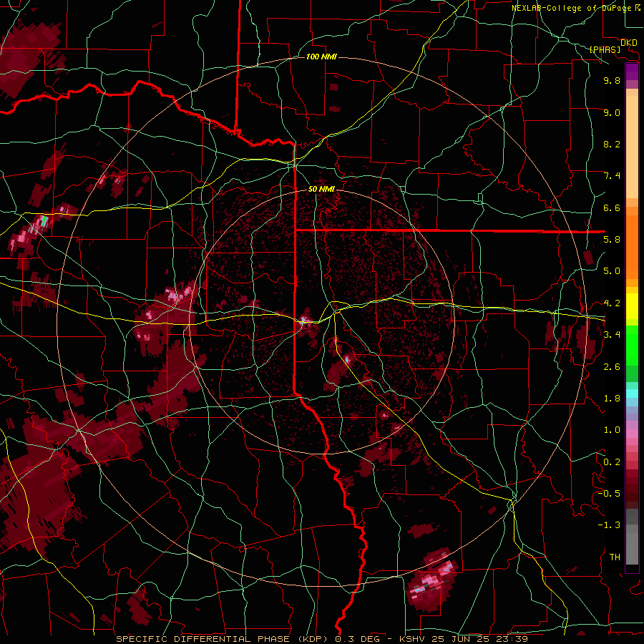Select the 5.8 scale value
This screenshot has width=644, height=644.
point(612,240)
